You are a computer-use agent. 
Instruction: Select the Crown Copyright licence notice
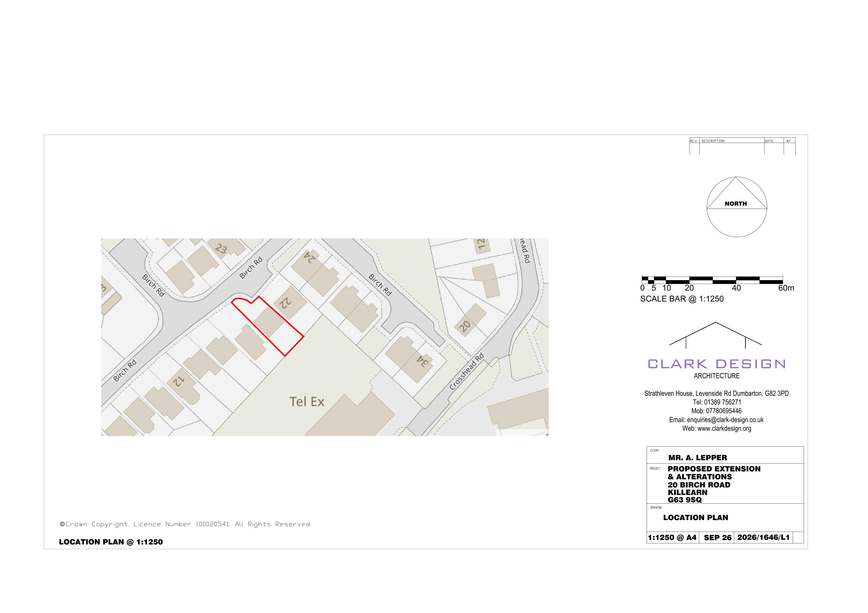[186, 524]
